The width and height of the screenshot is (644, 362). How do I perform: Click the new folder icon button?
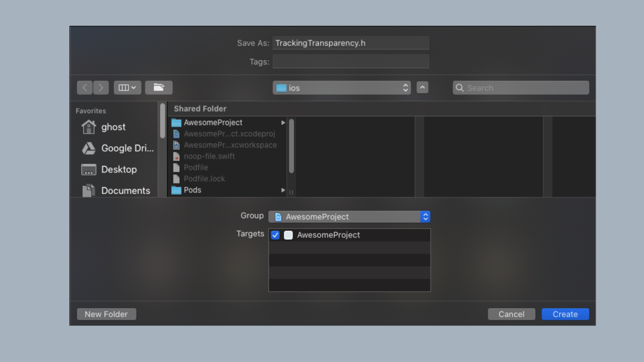click(158, 87)
